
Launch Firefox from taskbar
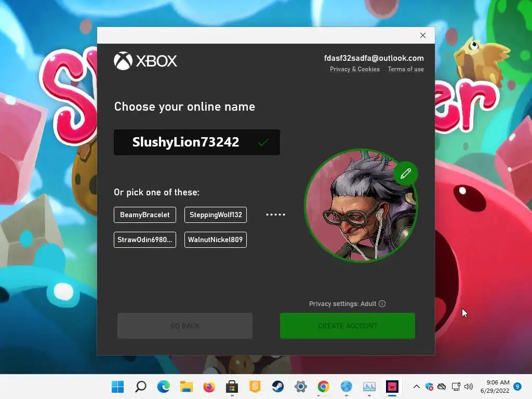pyautogui.click(x=209, y=387)
